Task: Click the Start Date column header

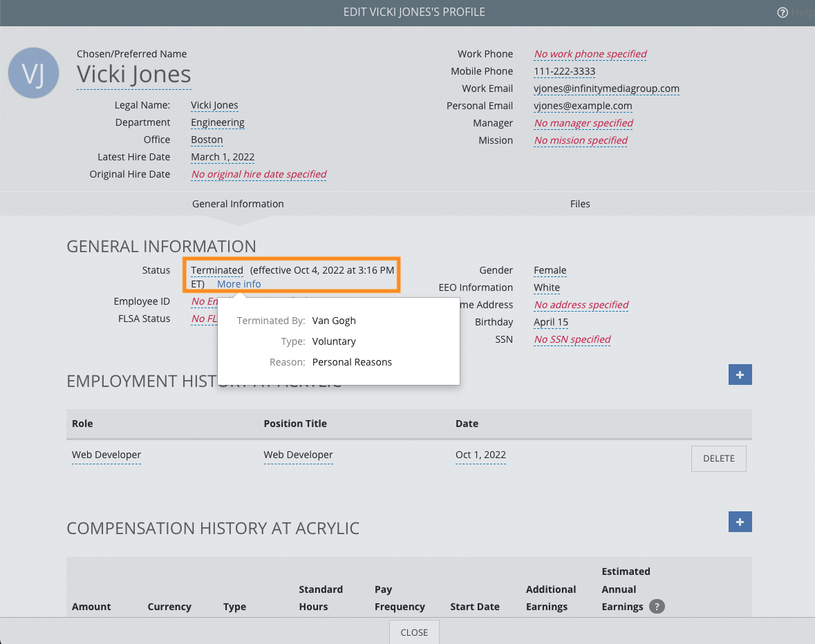Action: [x=474, y=607]
